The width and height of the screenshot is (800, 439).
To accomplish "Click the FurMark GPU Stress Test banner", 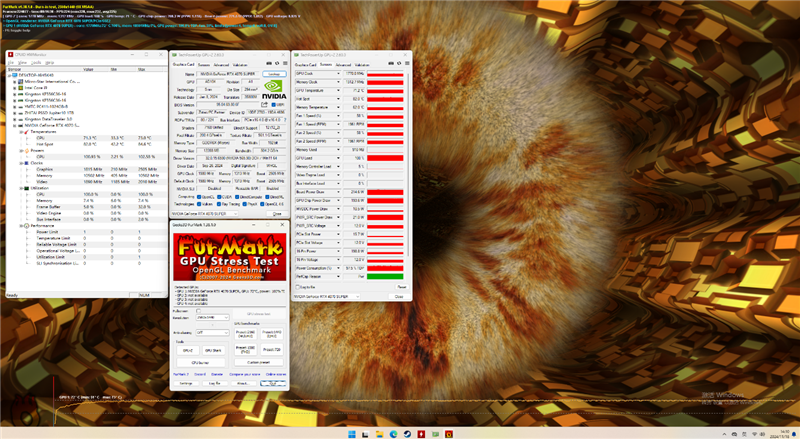I will click(x=230, y=257).
